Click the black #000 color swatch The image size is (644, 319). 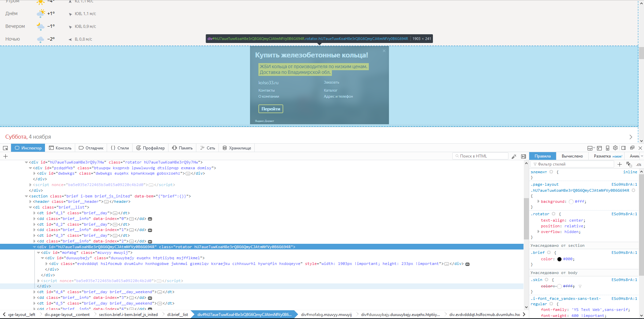[559, 259]
